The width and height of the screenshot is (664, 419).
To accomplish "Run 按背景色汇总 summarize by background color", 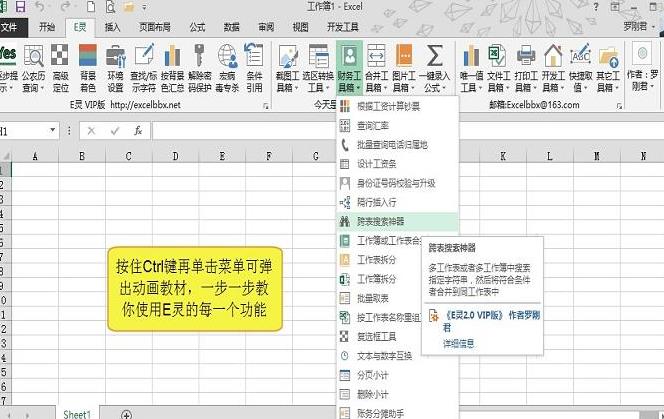I will coord(172,68).
